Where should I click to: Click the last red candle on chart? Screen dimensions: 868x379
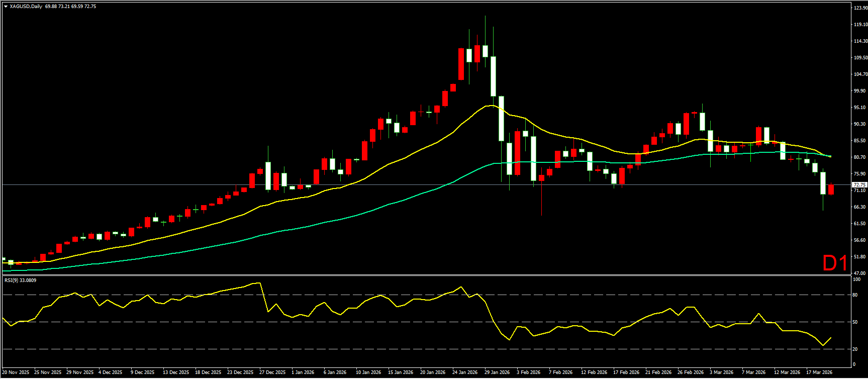pyautogui.click(x=831, y=190)
